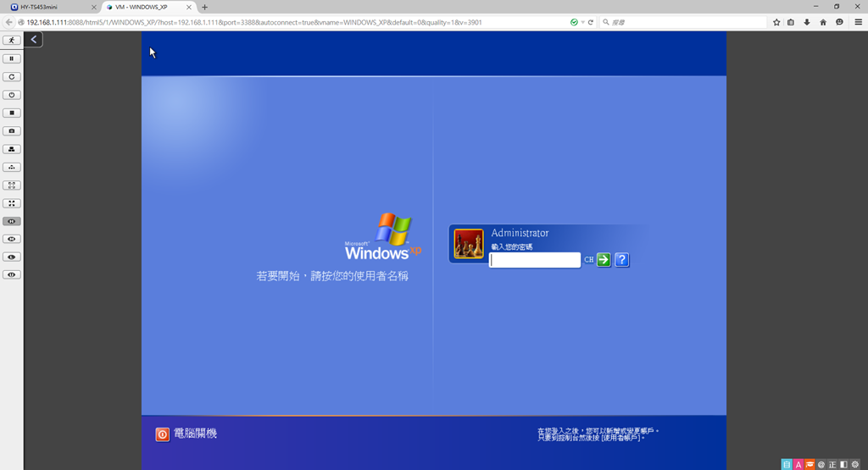Open the address bar history dropdown arrow
The image size is (868, 470).
[582, 23]
